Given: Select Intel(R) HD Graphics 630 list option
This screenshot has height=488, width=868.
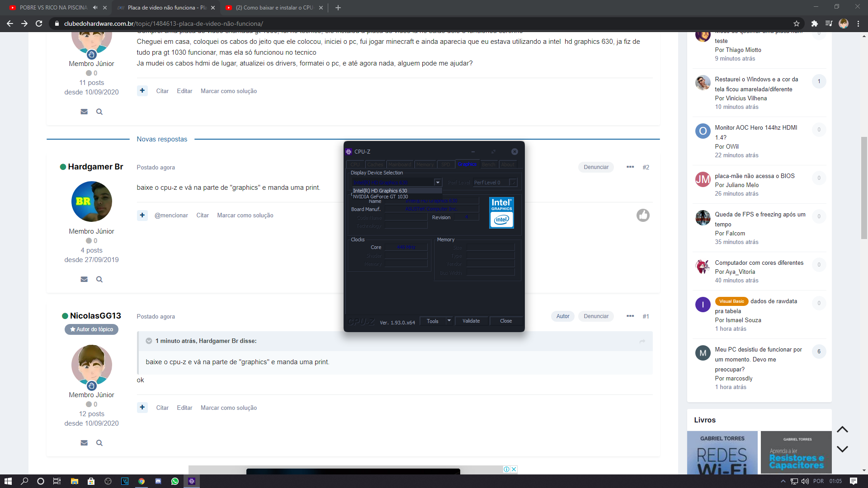Looking at the screenshot, I should coord(380,191).
